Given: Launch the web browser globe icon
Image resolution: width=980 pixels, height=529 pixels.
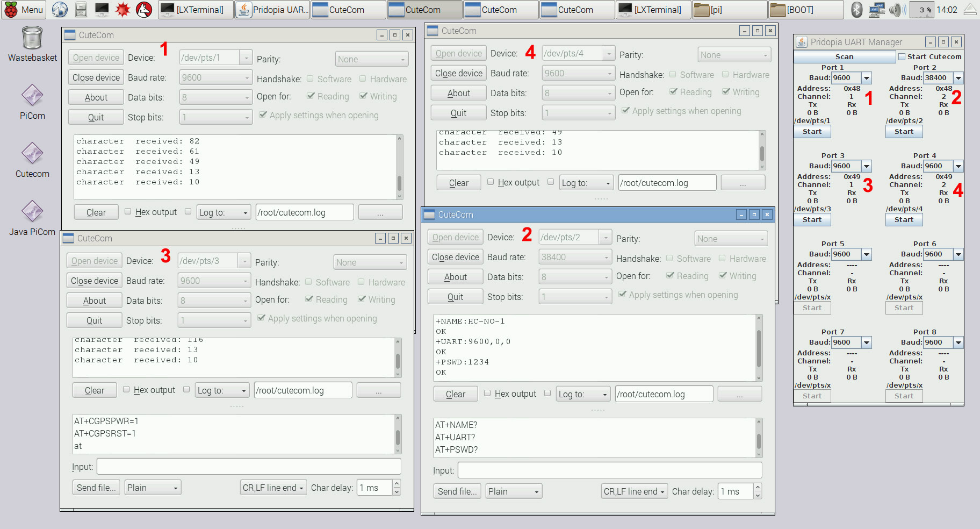Looking at the screenshot, I should pyautogui.click(x=60, y=10).
